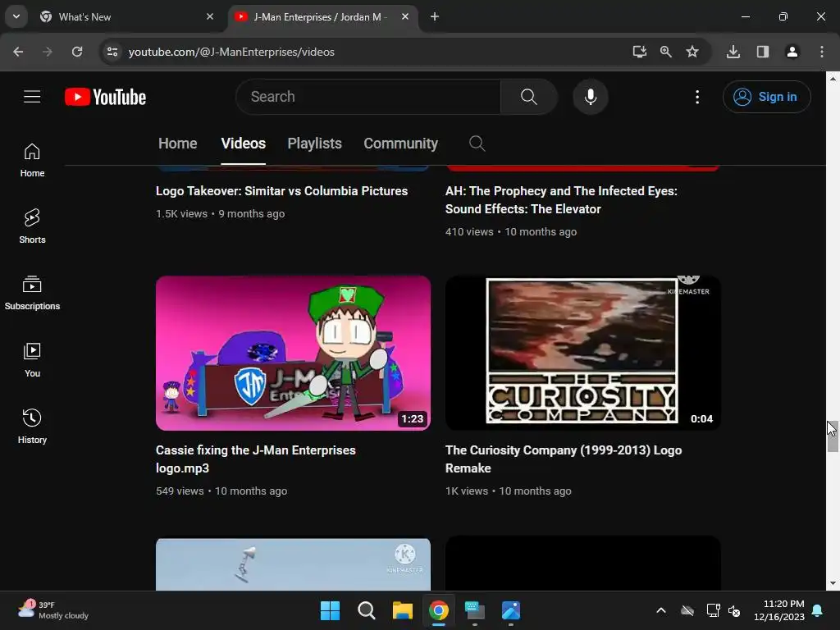
Task: Go back with browser back arrow
Action: 18,52
